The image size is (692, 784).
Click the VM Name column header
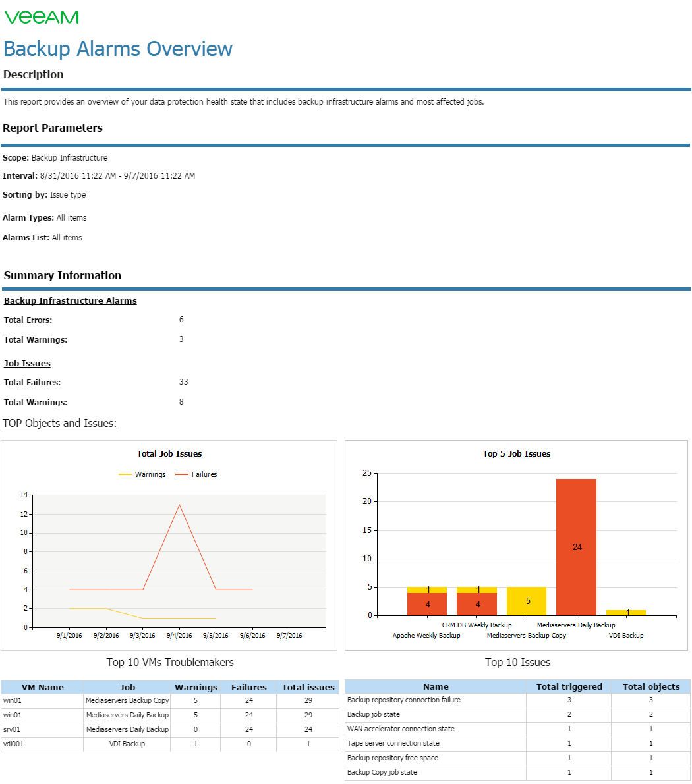coord(42,688)
